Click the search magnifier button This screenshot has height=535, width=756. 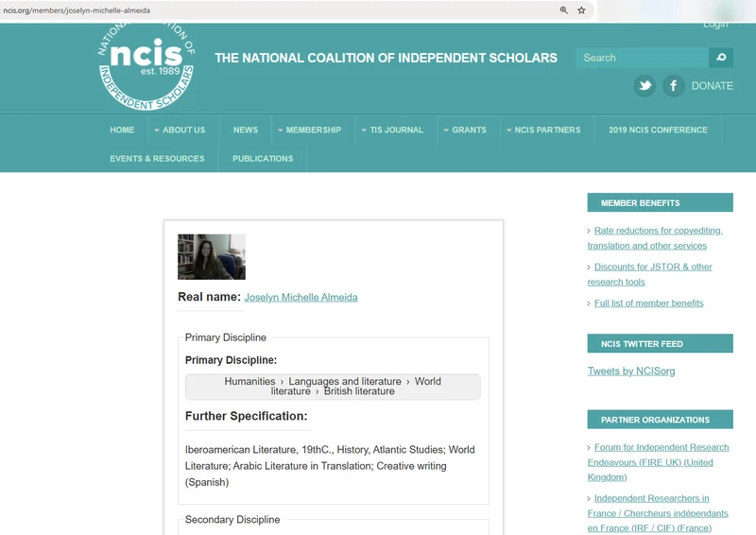[721, 58]
